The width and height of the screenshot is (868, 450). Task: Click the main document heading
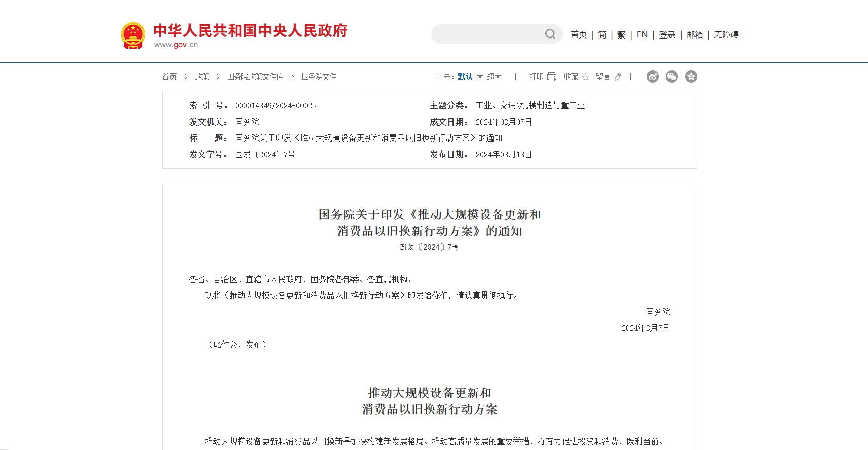pyautogui.click(x=430, y=222)
